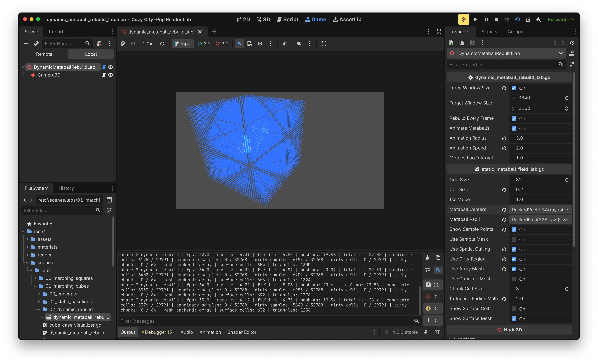598x364 pixels.
Task: Click the game view select tool arrow
Action: (239, 44)
